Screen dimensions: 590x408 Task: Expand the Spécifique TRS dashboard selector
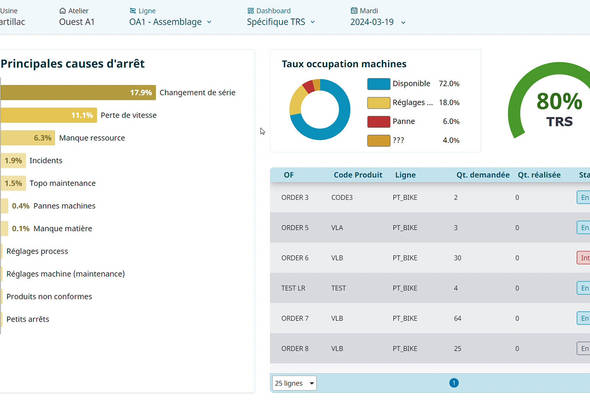(x=281, y=22)
